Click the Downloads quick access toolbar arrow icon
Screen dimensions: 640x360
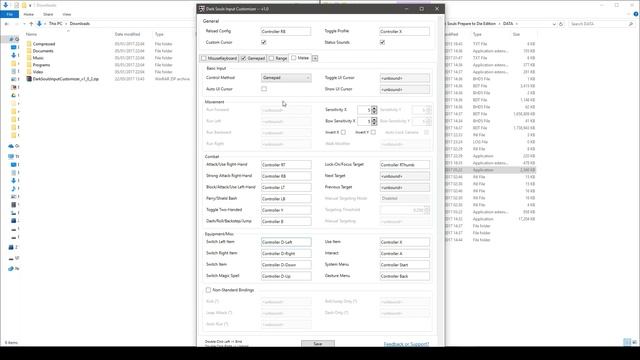point(6,5)
